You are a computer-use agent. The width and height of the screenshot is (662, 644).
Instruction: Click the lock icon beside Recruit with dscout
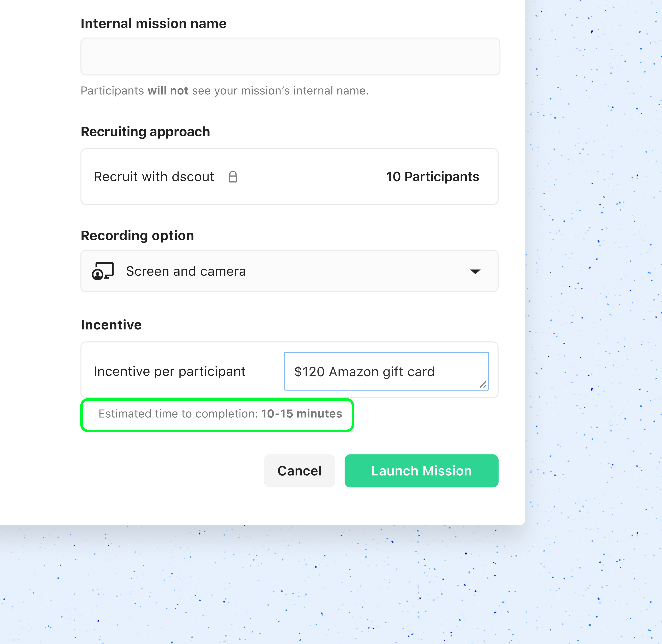click(x=233, y=177)
